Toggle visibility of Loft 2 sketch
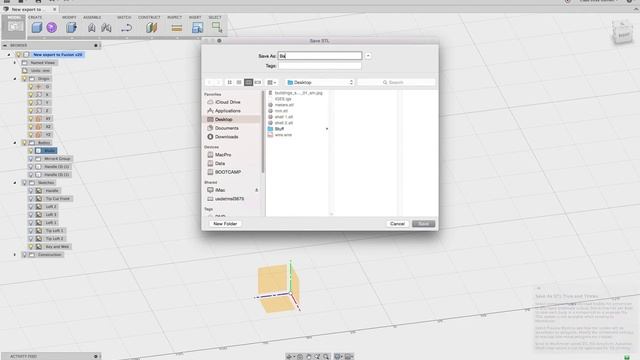Viewport: 640px width, 360px height. (31, 207)
